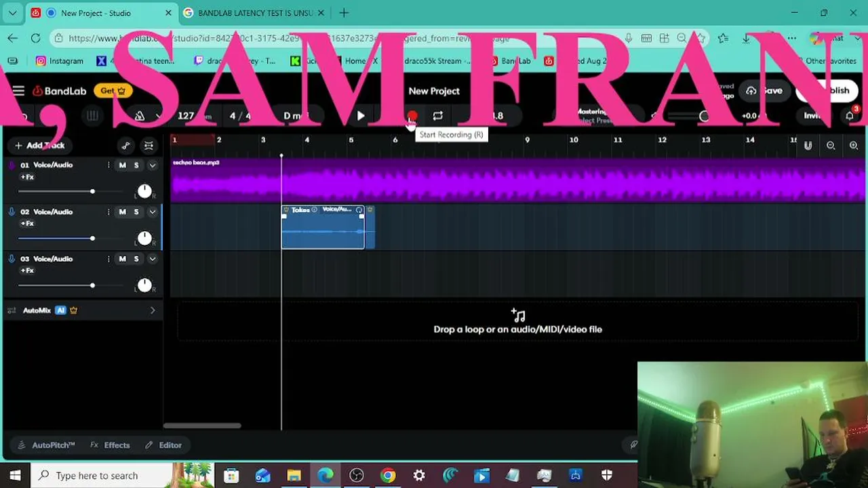This screenshot has height=488, width=868.
Task: Toggle cycle loop playback
Action: coord(438,116)
